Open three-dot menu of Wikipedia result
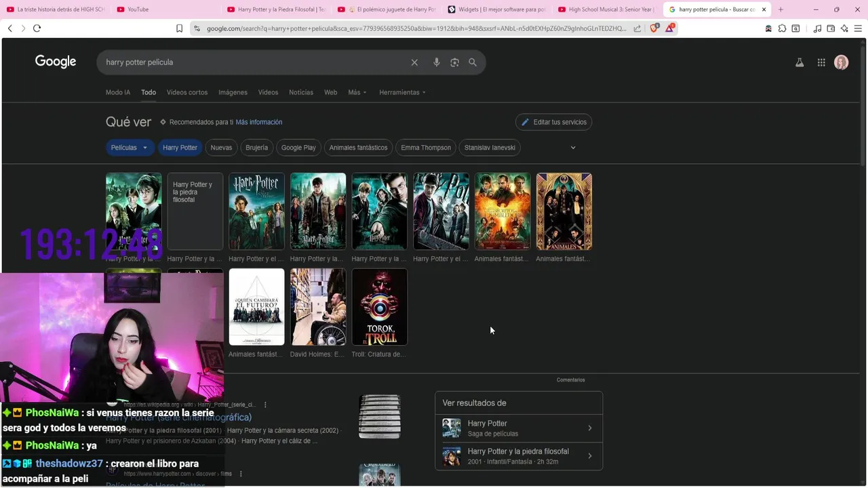This screenshot has width=868, height=488. [265, 405]
